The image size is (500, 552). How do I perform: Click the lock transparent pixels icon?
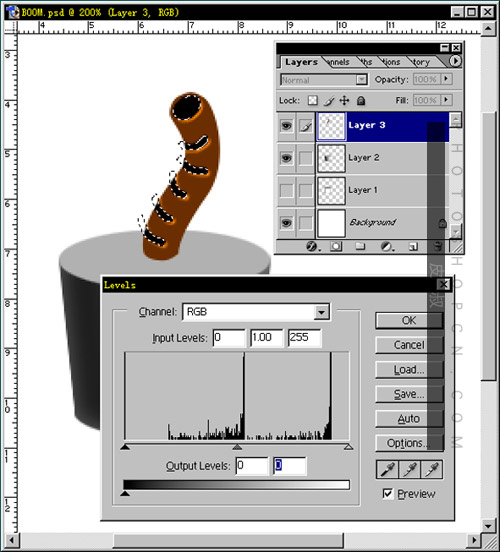tap(312, 101)
